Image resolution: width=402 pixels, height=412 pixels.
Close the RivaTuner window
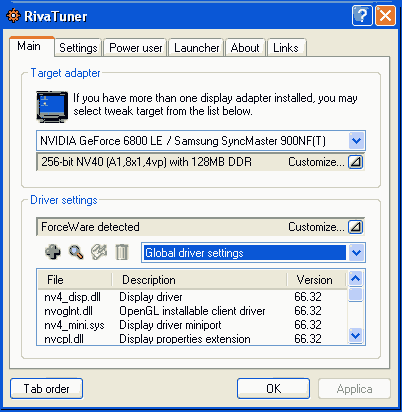point(385,16)
